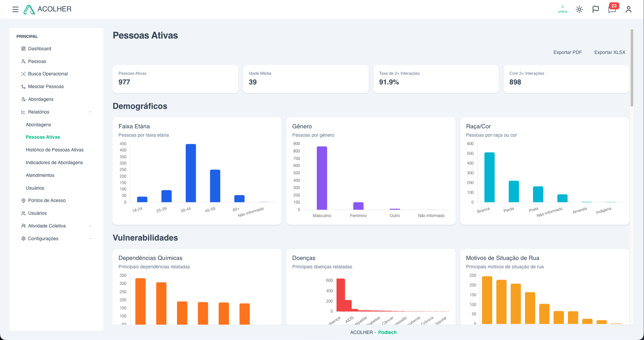Viewport: 644px width, 340px height.
Task: Open chat messages with 23 badge
Action: [x=612, y=9]
